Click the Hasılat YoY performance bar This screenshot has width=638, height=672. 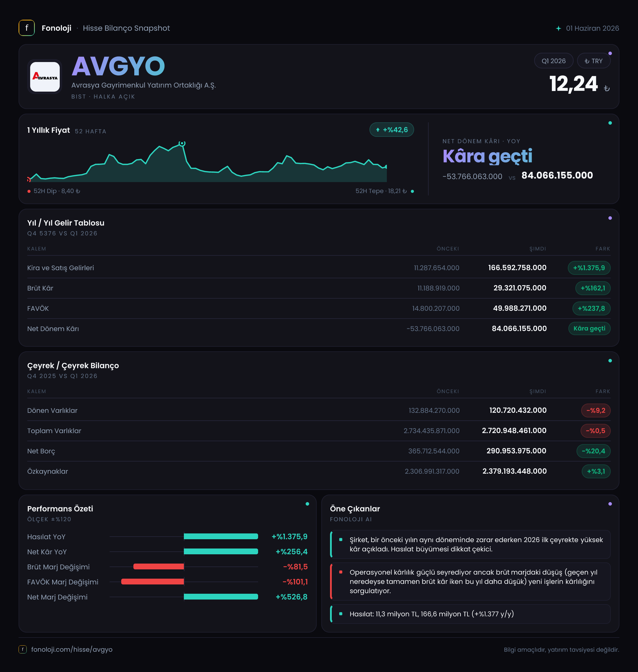tap(221, 536)
